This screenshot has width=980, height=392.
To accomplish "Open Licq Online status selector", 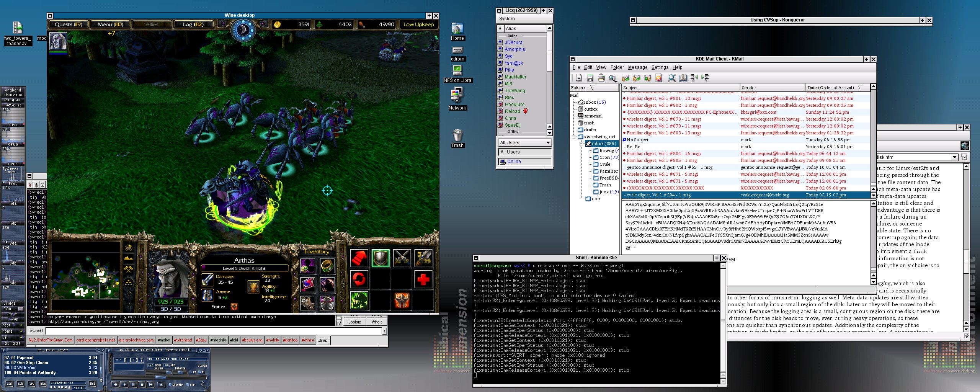I will [x=525, y=162].
